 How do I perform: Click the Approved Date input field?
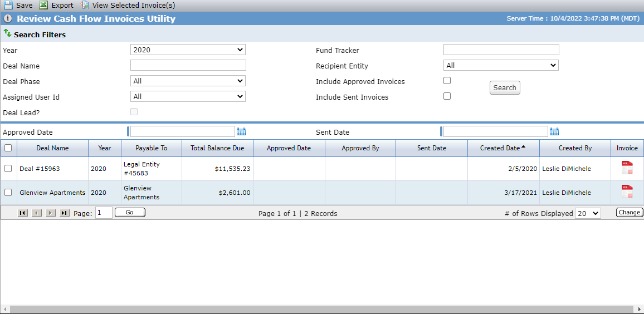coord(182,131)
